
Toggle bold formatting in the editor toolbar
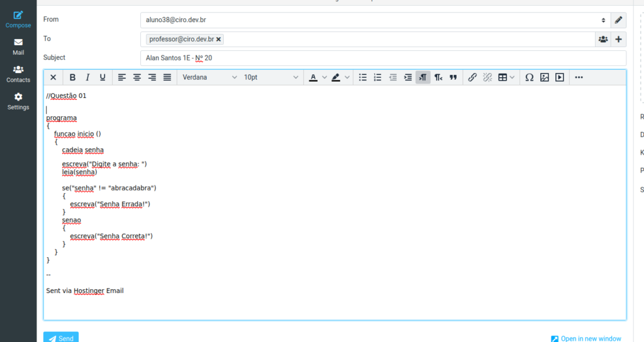[x=72, y=77]
